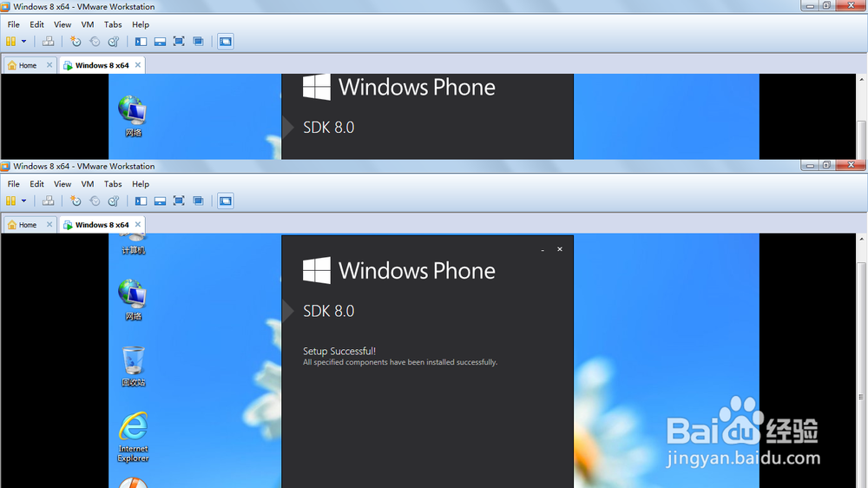Open the Tabs menu in upper VMware window
The width and height of the screenshot is (868, 488).
click(113, 24)
